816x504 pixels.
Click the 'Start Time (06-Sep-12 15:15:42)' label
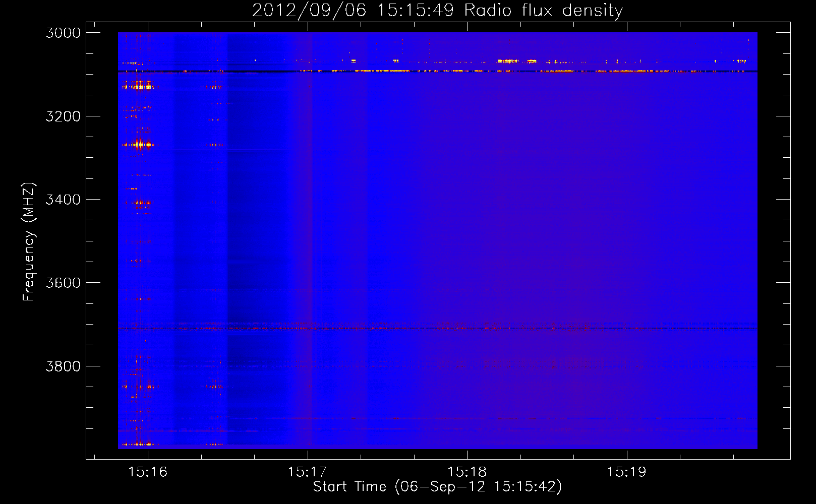[437, 487]
